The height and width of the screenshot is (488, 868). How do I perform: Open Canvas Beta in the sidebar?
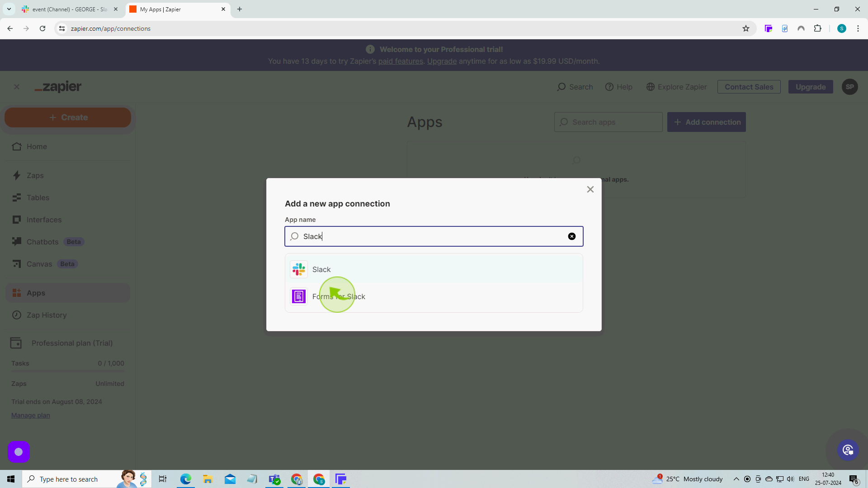pyautogui.click(x=68, y=264)
